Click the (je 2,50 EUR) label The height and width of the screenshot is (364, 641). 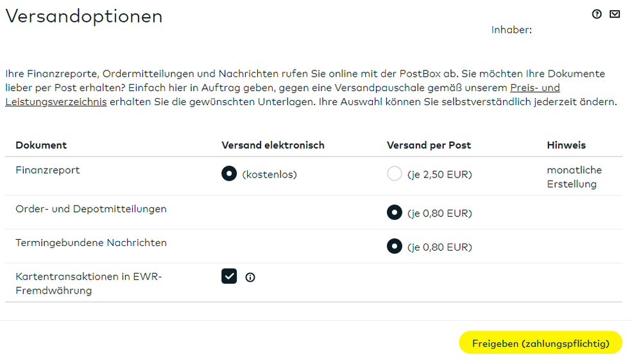pyautogui.click(x=440, y=175)
